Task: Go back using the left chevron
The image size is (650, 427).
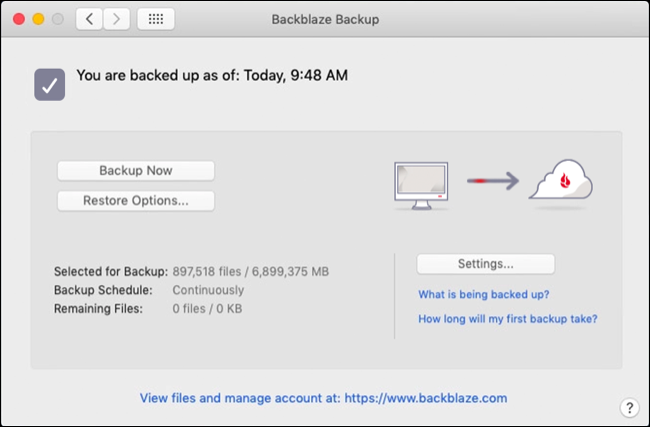Action: click(x=90, y=19)
